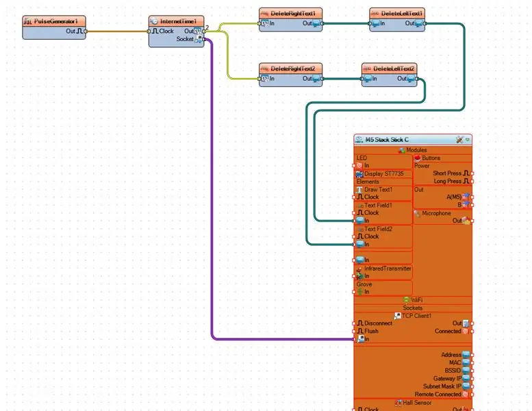Click the Text Field2 Clock pin
The width and height of the screenshot is (532, 411).
point(353,236)
